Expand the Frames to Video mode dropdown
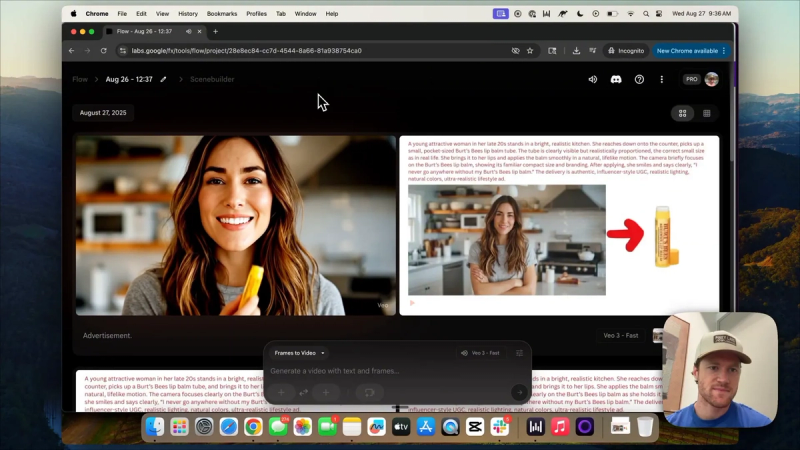 [x=299, y=353]
